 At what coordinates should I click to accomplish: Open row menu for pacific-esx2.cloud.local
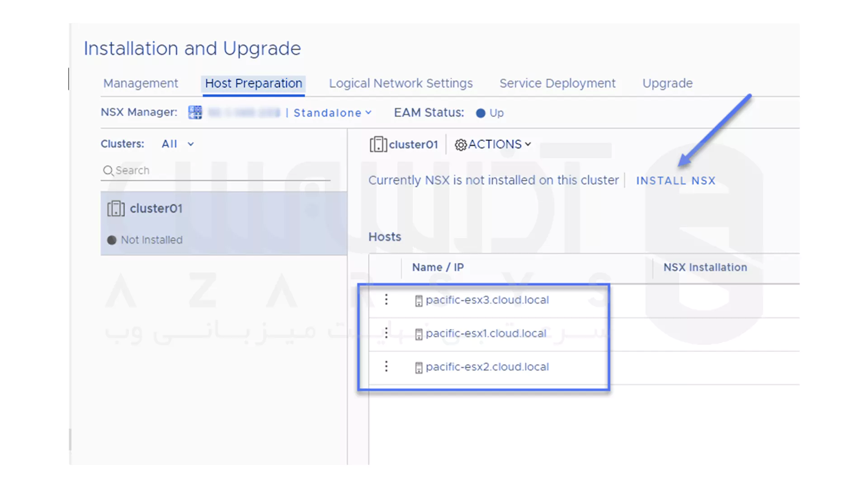[386, 366]
